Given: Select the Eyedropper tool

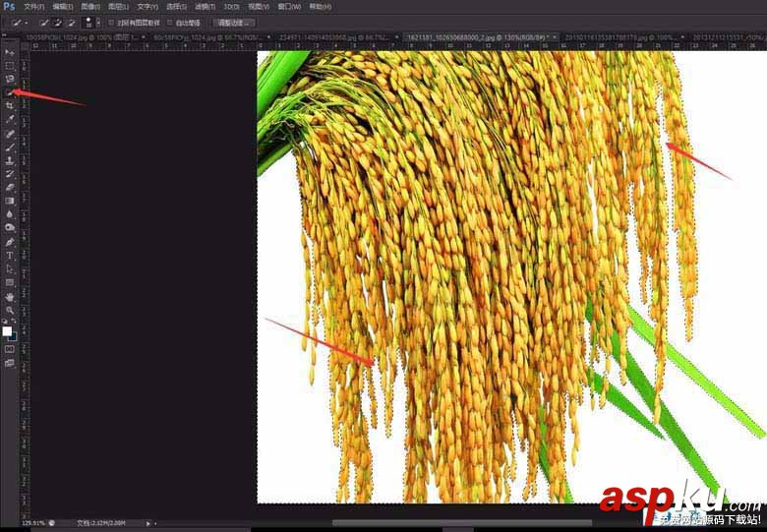Looking at the screenshot, I should pyautogui.click(x=9, y=119).
